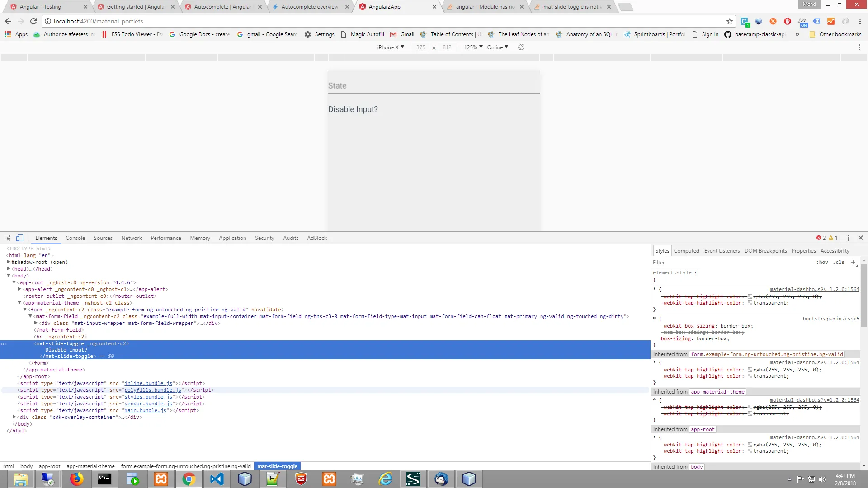Toggle the device toolbar icon

pyautogui.click(x=19, y=238)
